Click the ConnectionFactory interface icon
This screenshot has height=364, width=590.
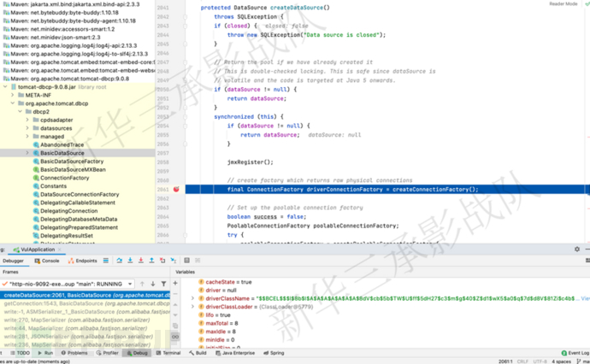pos(35,178)
